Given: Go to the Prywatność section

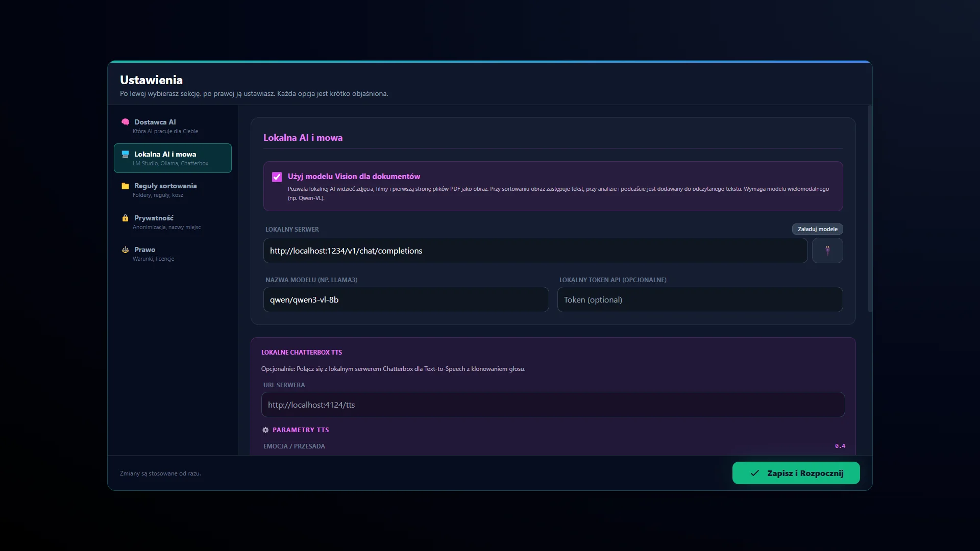Looking at the screenshot, I should point(173,222).
